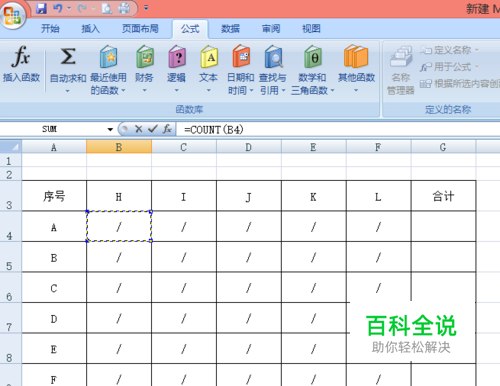Open the 财务 functions book icon
Viewport: 500px width, 386px height.
click(x=145, y=57)
